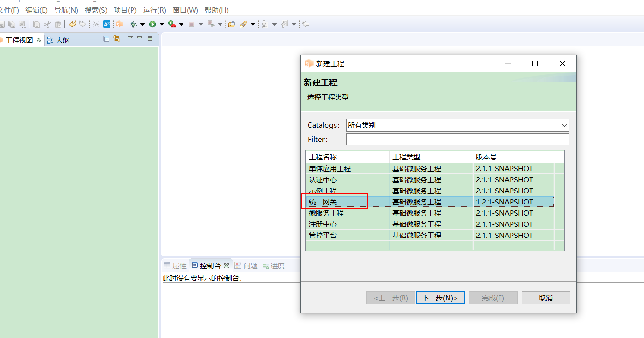Click the scissors cut icon in toolbar
This screenshot has width=644, height=338.
coord(47,24)
